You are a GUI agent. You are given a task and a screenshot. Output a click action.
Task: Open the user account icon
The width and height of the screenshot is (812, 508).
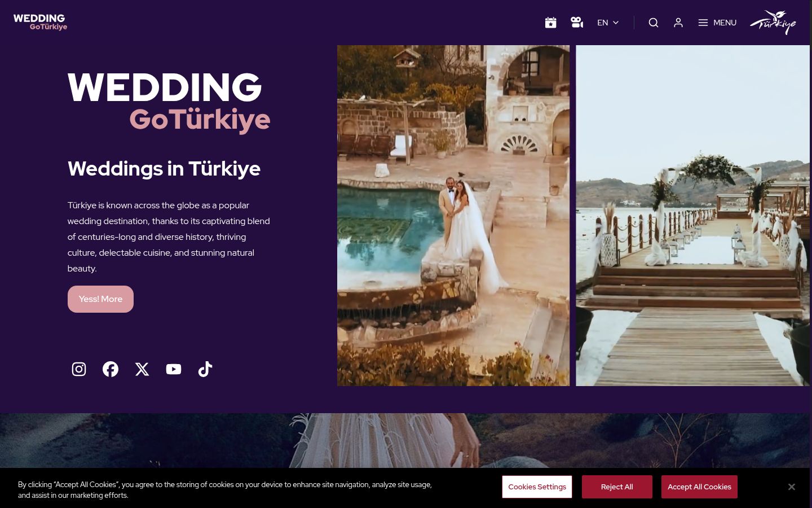coord(678,23)
